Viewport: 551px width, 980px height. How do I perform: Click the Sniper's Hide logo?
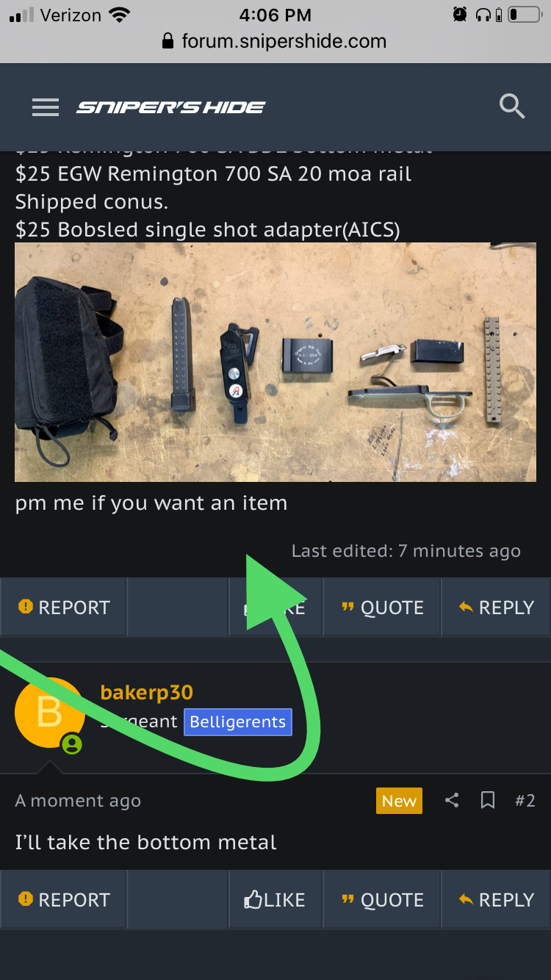[171, 107]
